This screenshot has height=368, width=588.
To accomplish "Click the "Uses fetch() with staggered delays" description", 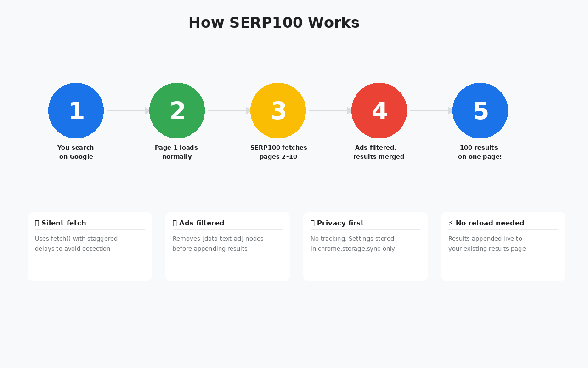I will 76,244.
